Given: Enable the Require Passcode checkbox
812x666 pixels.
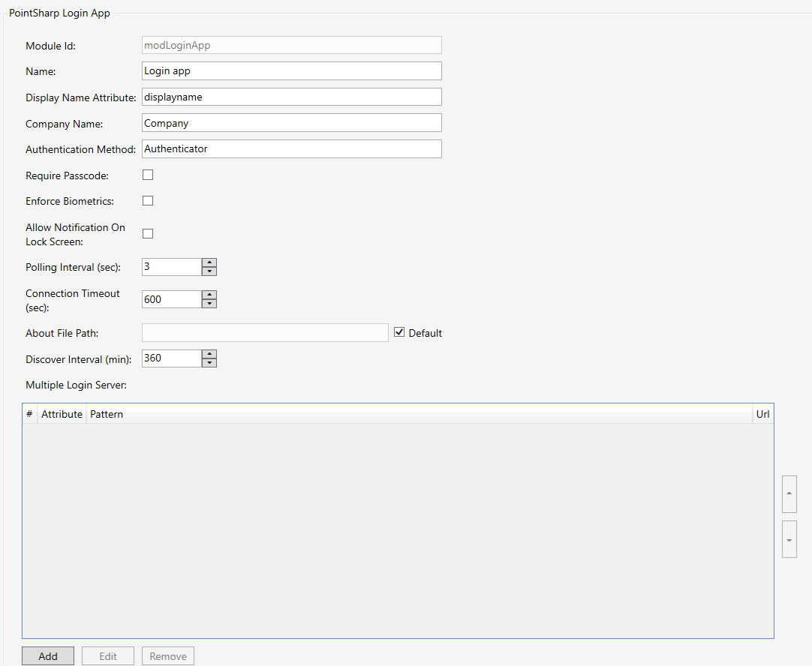Looking at the screenshot, I should 147,174.
